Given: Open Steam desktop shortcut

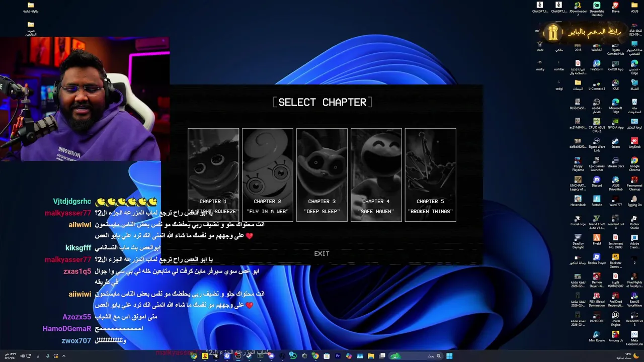Looking at the screenshot, I should [615, 143].
